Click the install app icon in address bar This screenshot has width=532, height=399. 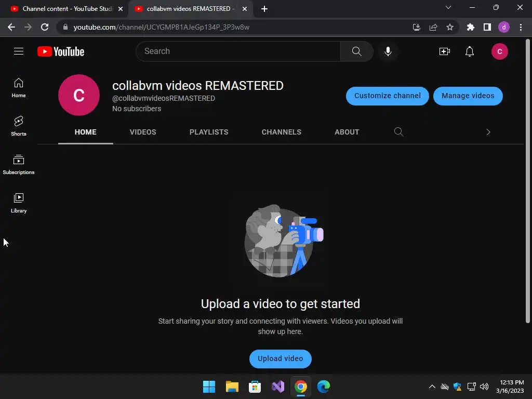pos(417,27)
